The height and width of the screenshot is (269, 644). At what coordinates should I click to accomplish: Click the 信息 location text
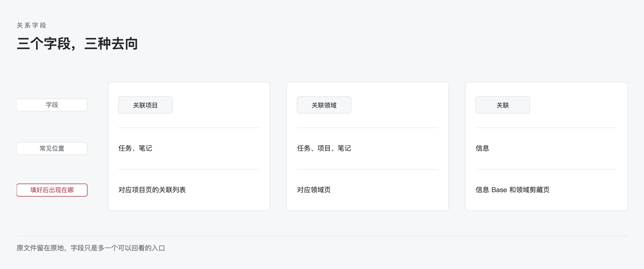pyautogui.click(x=482, y=148)
